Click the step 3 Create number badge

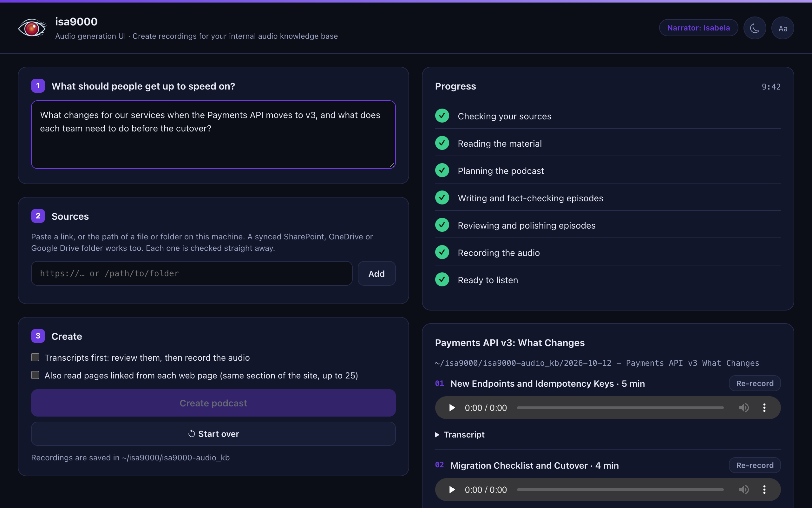[x=38, y=336]
